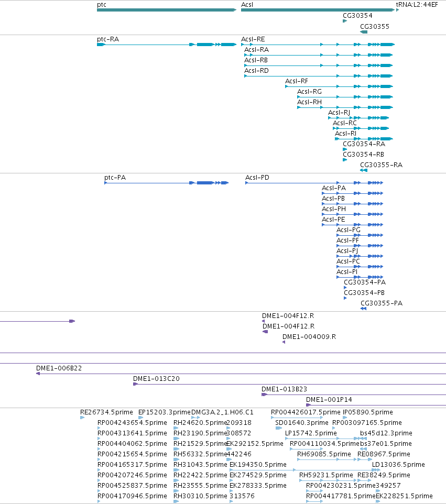This screenshot has width=446, height=504.
Task: Select the Acsl-RF transcript label
Action: [x=297, y=81]
